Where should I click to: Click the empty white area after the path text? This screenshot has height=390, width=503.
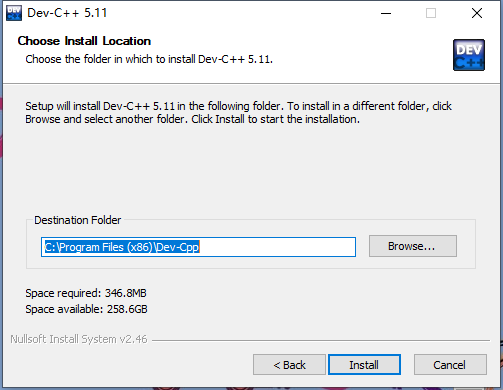[277, 247]
